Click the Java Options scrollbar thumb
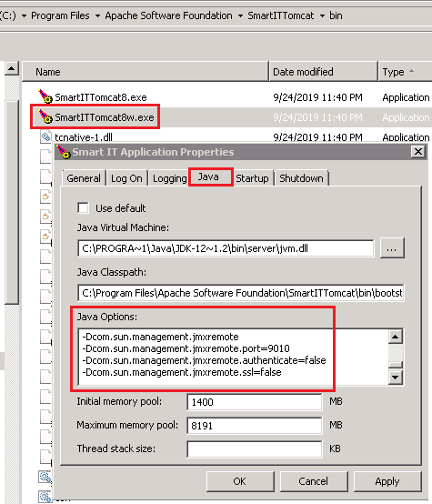Image resolution: width=432 pixels, height=504 pixels. (396, 365)
